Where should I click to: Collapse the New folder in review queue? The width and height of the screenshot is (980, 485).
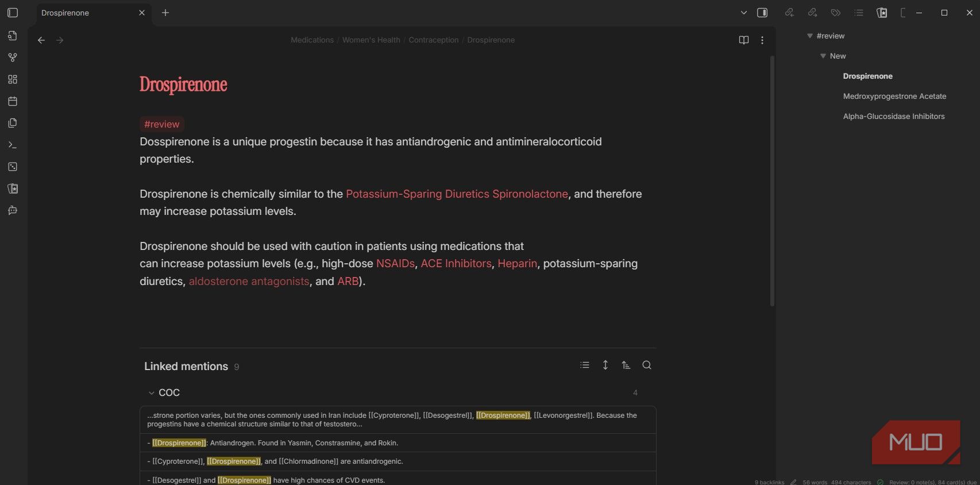823,56
